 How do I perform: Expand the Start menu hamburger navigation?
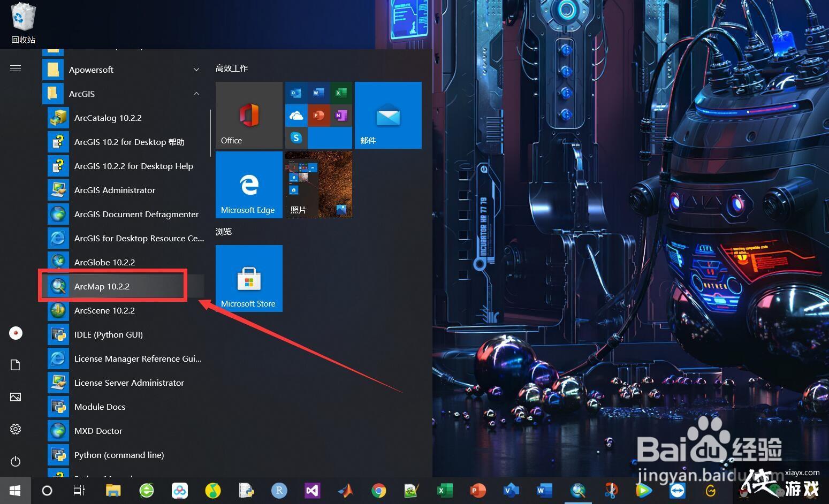pos(16,68)
